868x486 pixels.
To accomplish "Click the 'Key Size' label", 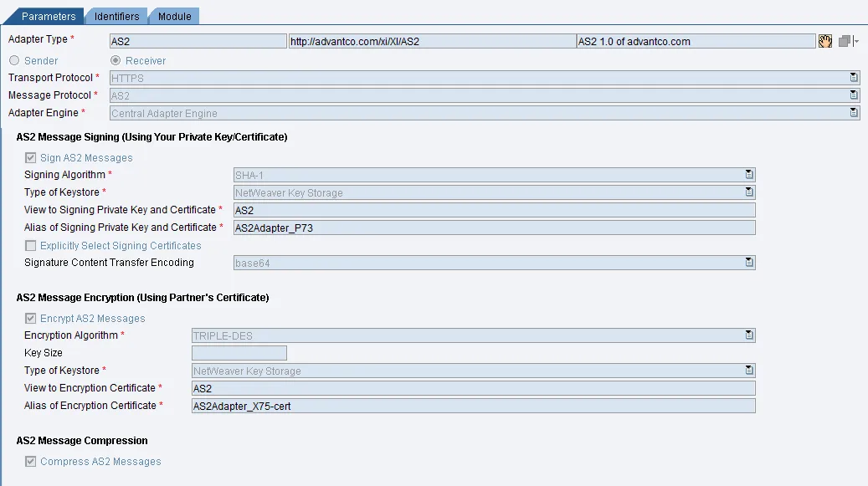I will tap(44, 353).
